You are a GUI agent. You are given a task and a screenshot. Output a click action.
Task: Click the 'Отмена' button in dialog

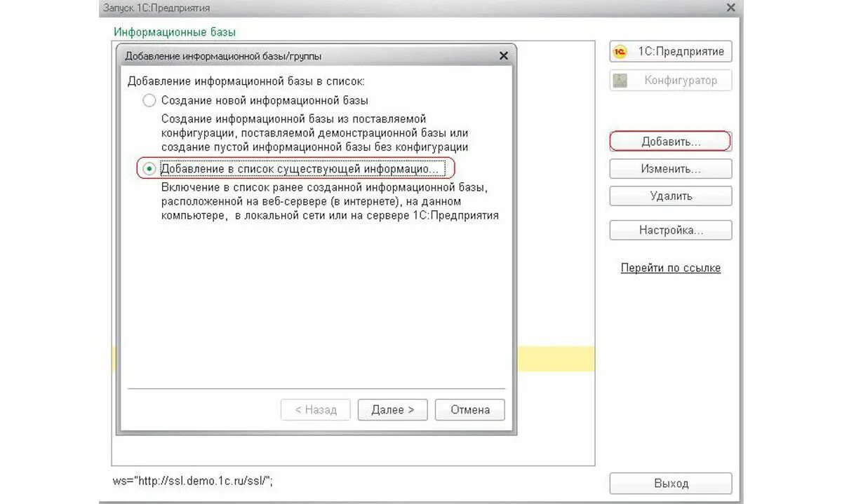tap(470, 410)
